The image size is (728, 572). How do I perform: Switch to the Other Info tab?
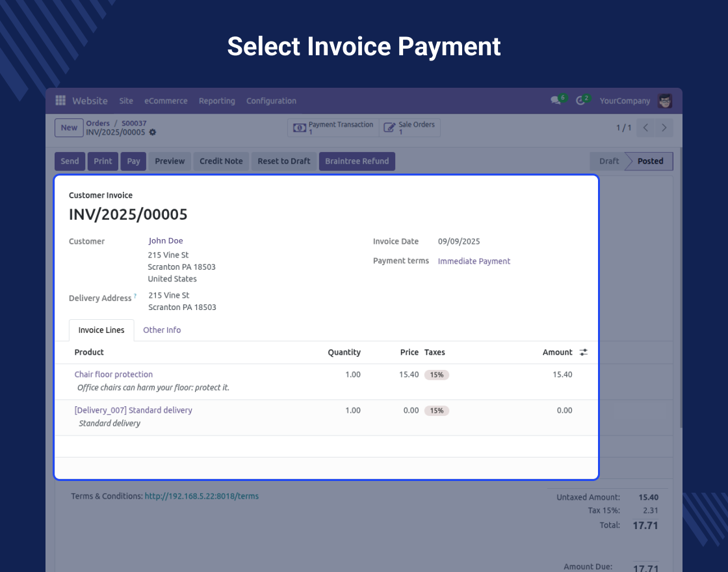point(162,330)
